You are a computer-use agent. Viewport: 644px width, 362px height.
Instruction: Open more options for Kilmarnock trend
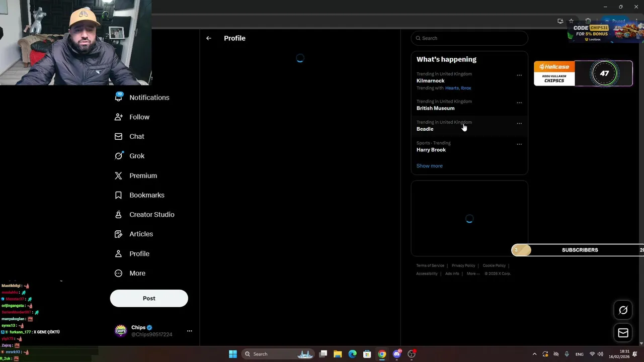(x=519, y=75)
